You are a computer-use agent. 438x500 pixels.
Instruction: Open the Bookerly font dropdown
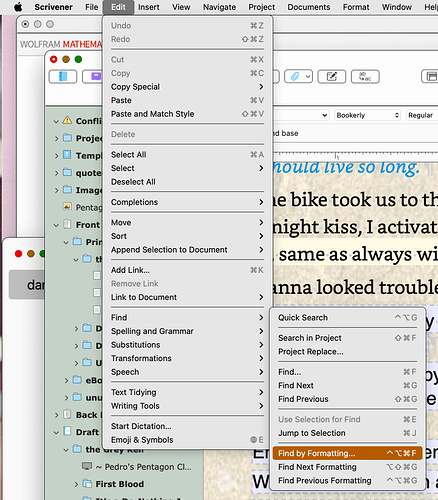pos(367,115)
